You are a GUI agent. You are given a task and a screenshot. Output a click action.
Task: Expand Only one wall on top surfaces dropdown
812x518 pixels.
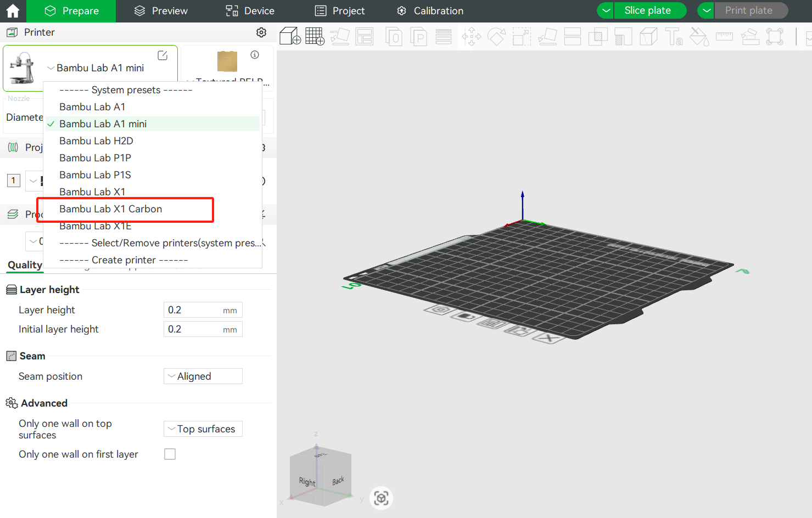[x=203, y=429]
